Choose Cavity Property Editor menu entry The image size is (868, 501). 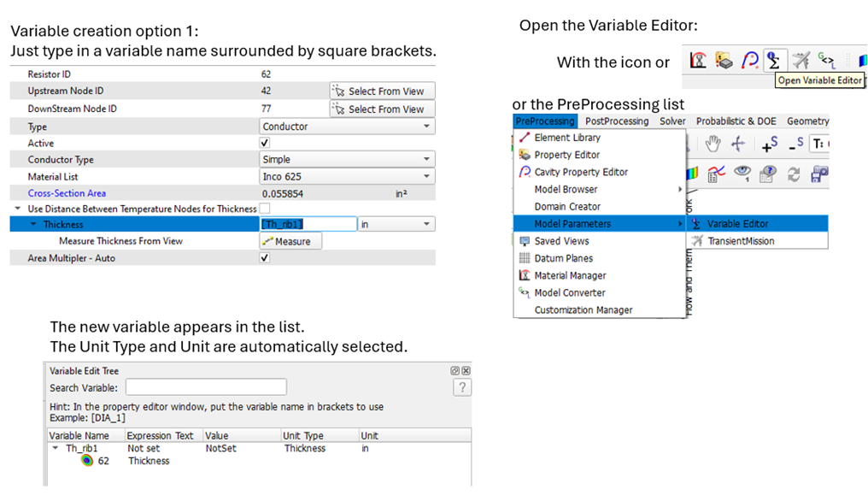pos(600,172)
